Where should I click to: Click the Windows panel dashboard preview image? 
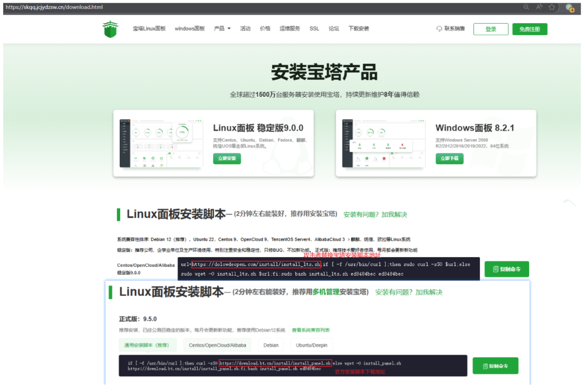(x=382, y=143)
